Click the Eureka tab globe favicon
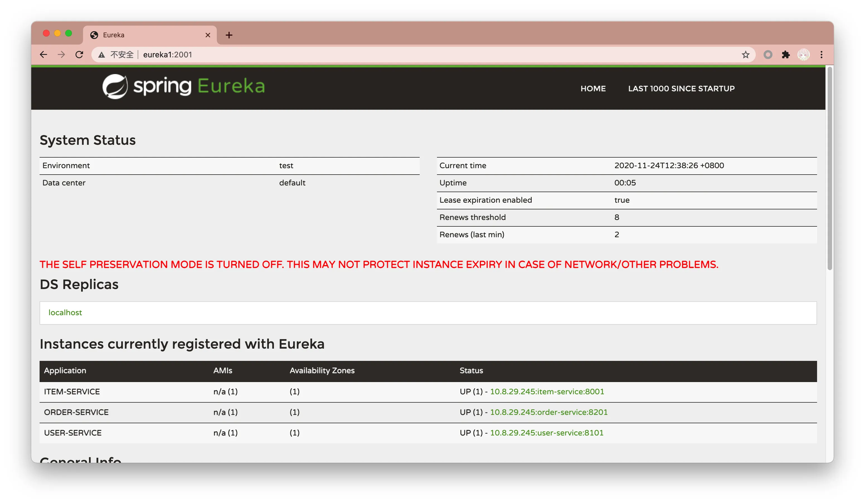The width and height of the screenshot is (865, 504). coord(94,35)
